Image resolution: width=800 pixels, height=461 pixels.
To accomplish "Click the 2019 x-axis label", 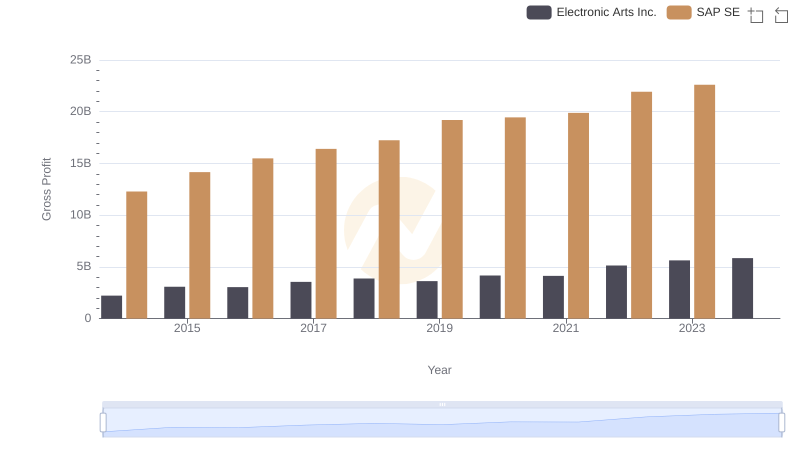I will pyautogui.click(x=440, y=328).
